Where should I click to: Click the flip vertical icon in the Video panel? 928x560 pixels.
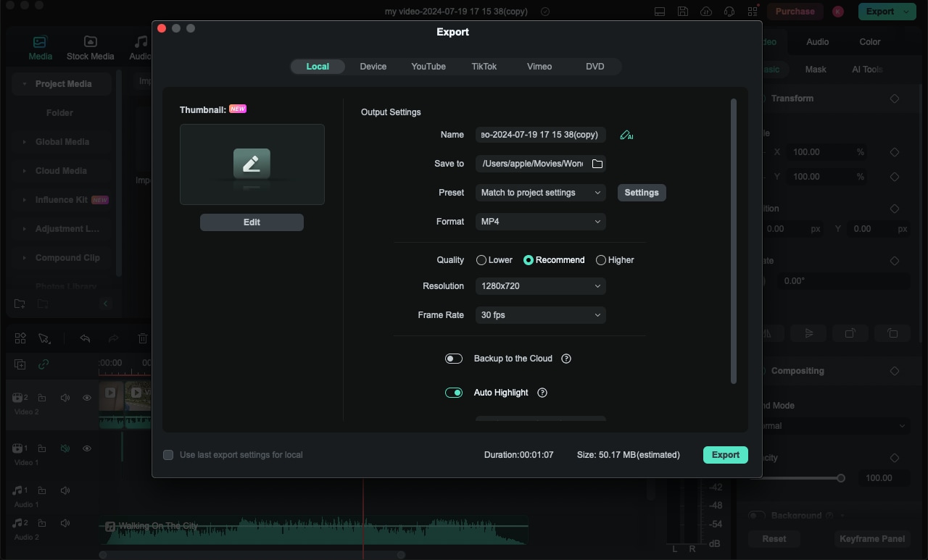809,333
